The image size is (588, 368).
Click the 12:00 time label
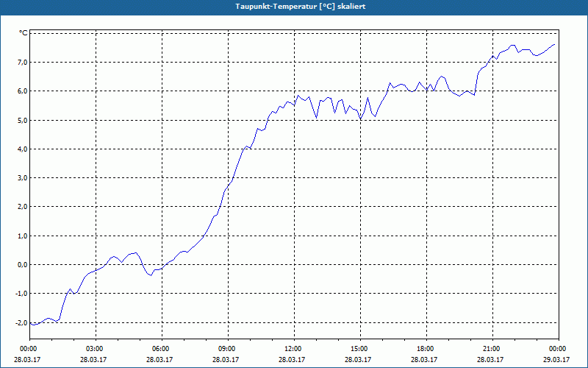[x=293, y=349]
